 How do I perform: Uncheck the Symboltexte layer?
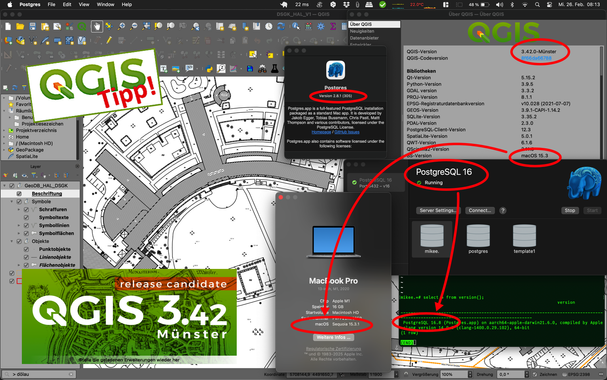(x=26, y=217)
